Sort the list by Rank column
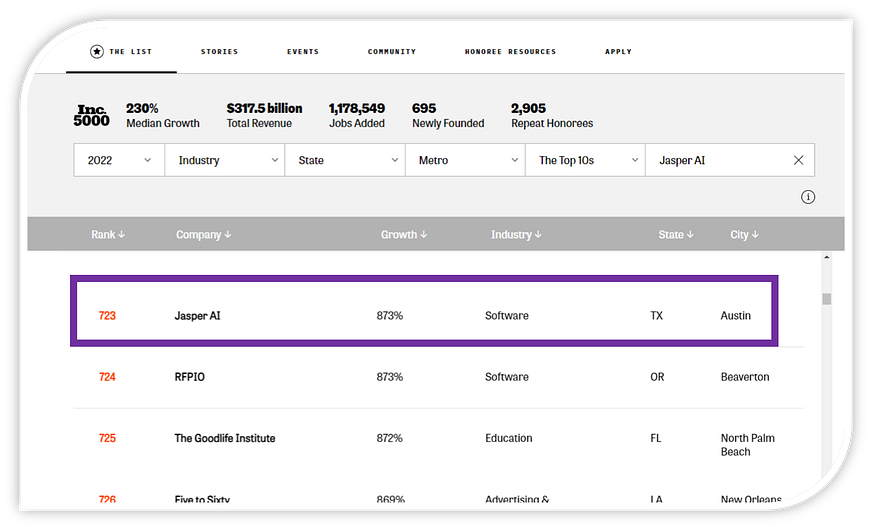Viewport: 872px width, 530px height. [108, 235]
